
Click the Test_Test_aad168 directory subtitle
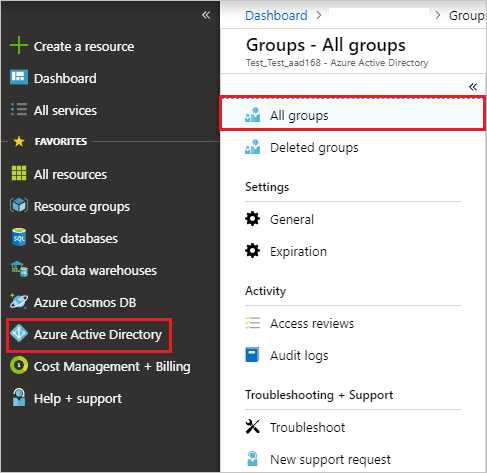(337, 63)
